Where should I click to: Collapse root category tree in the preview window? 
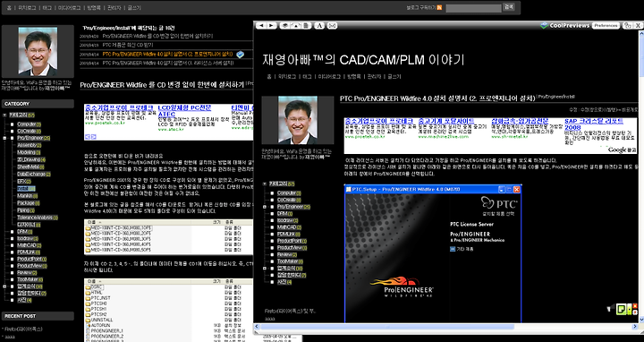click(265, 184)
